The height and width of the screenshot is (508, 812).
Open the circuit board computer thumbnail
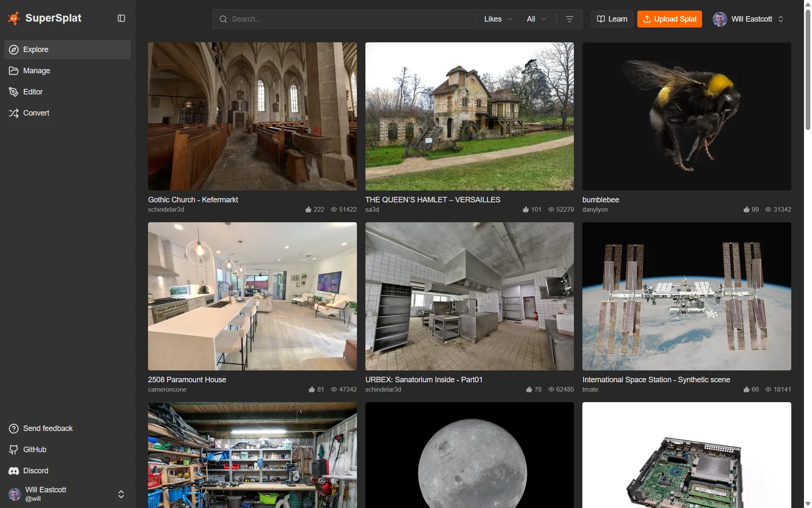point(687,455)
